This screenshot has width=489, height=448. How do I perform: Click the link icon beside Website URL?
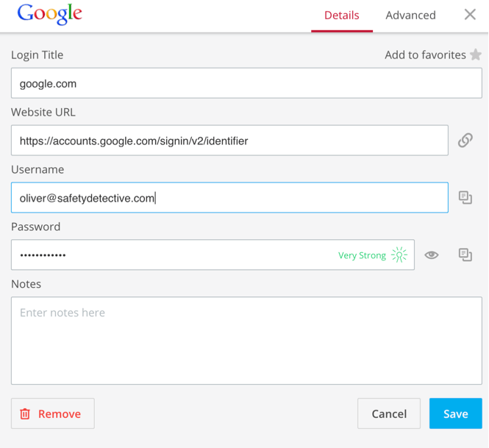(x=465, y=141)
